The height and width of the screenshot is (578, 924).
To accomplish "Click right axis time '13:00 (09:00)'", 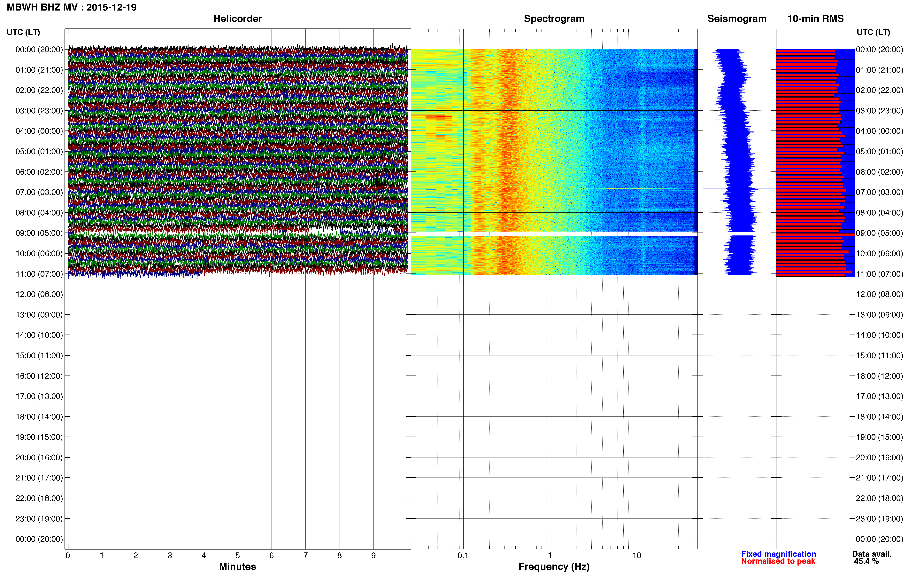I will 879,315.
